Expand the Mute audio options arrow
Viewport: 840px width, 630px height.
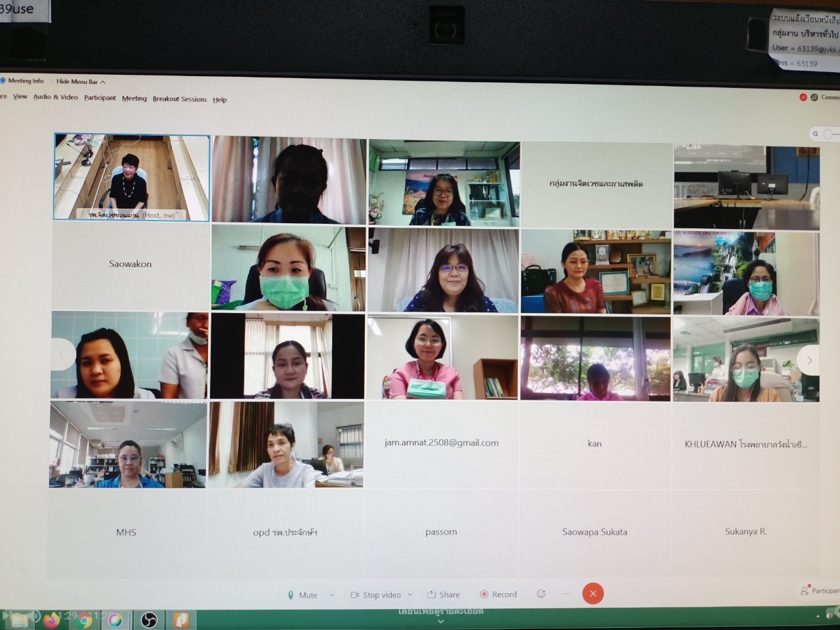pyautogui.click(x=331, y=595)
